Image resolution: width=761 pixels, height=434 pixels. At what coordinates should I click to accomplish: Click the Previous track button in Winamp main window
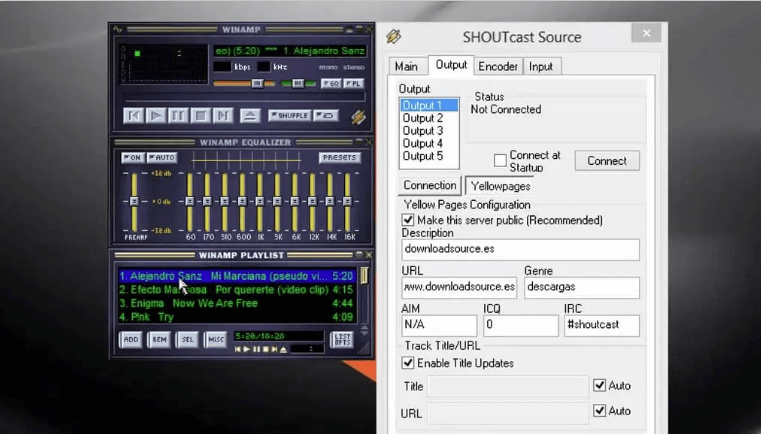tap(133, 116)
